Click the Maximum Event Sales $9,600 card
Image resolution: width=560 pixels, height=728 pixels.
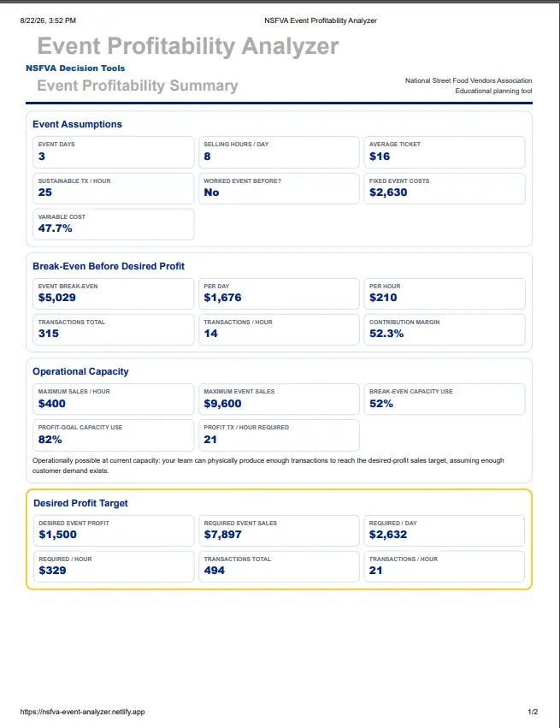279,400
